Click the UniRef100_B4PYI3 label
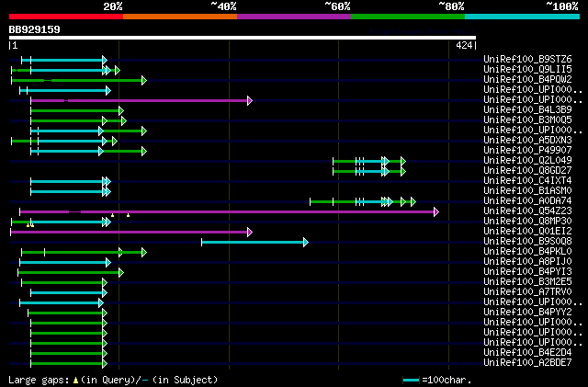This screenshot has width=588, height=387. (527, 272)
